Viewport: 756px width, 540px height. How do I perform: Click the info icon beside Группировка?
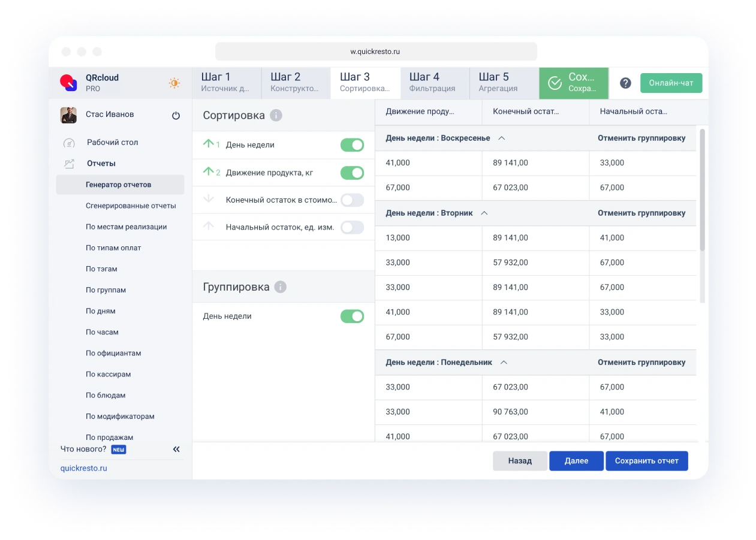pyautogui.click(x=279, y=286)
